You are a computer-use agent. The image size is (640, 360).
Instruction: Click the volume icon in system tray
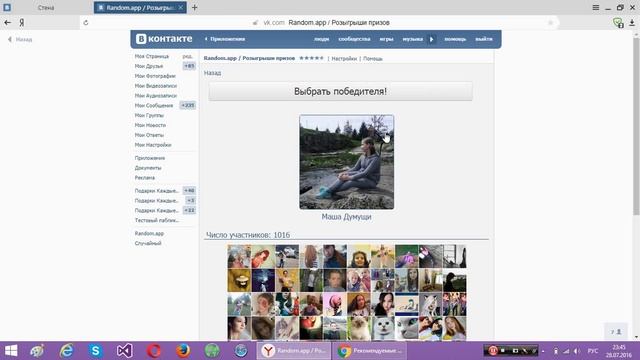576,351
